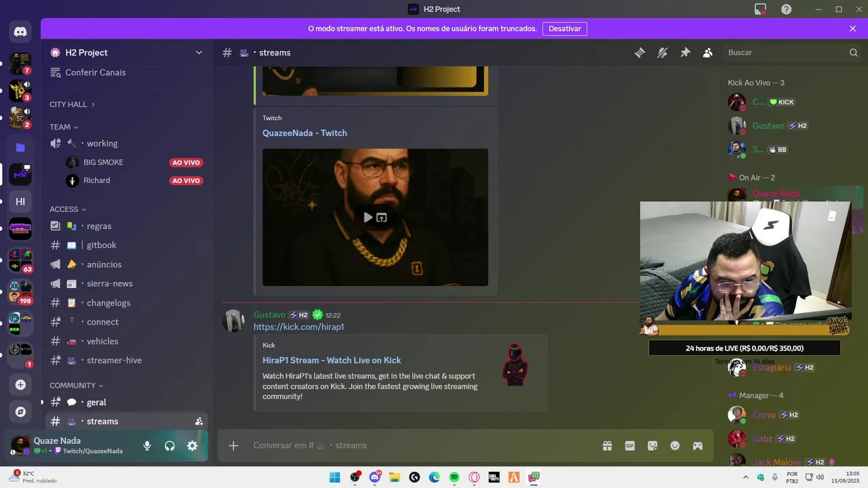Open the server folder icon in sidebar

(x=20, y=147)
